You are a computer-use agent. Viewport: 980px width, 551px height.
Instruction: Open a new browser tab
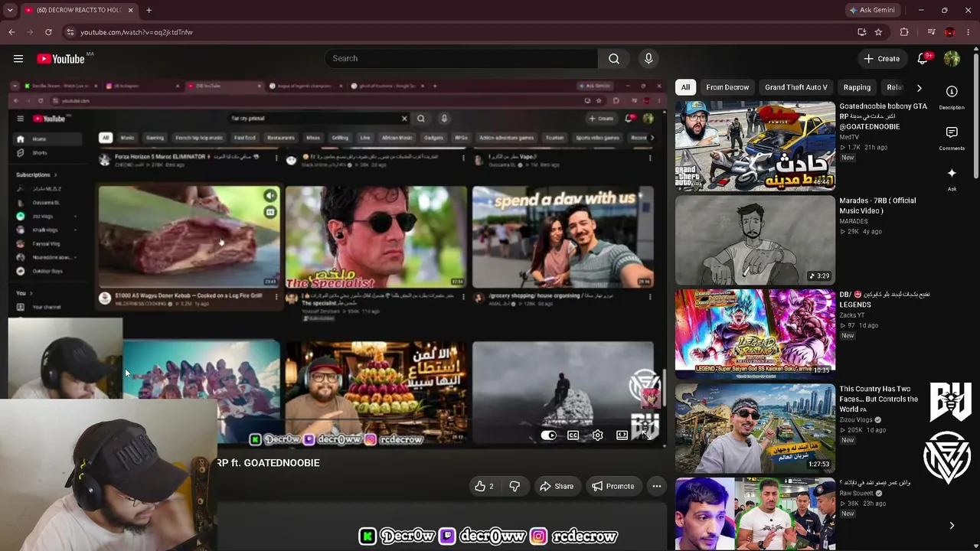(x=149, y=10)
